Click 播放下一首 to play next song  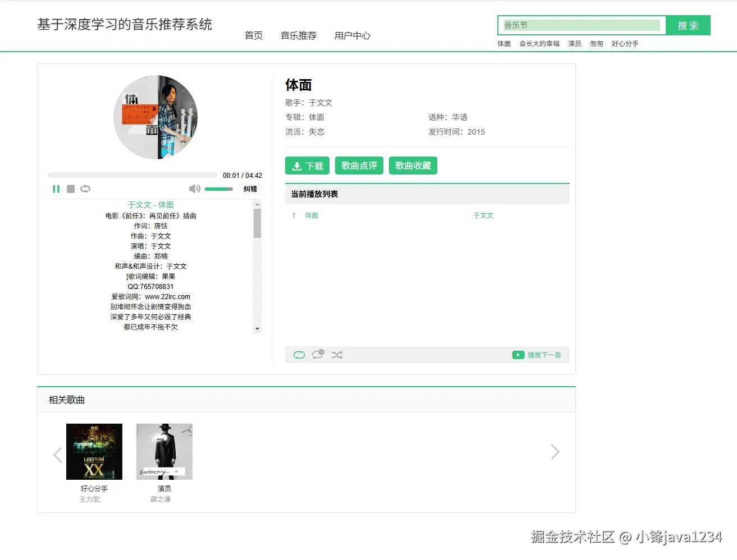coord(537,355)
